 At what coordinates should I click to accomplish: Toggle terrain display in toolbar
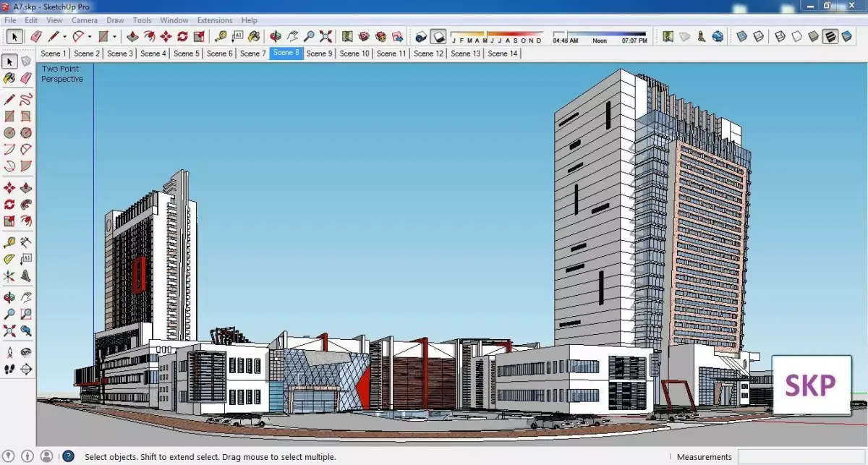coord(684,36)
